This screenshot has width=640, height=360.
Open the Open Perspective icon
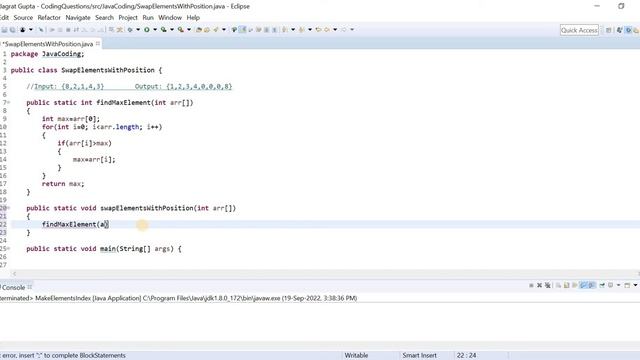[609, 30]
